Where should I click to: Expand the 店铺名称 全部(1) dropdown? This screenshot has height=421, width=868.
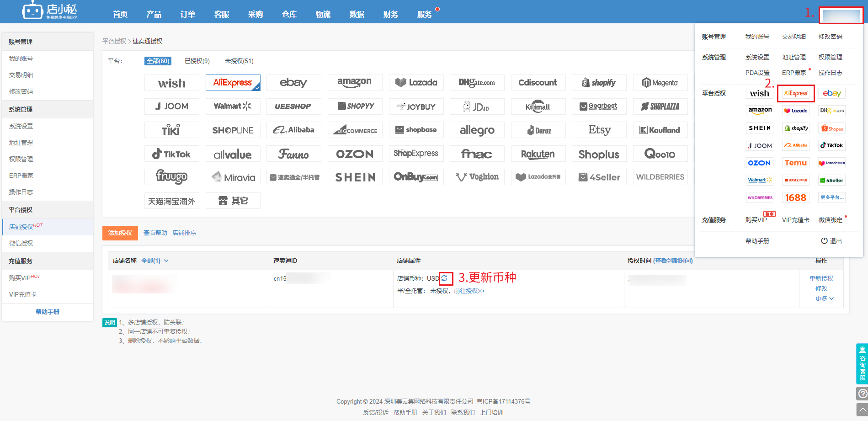[155, 261]
